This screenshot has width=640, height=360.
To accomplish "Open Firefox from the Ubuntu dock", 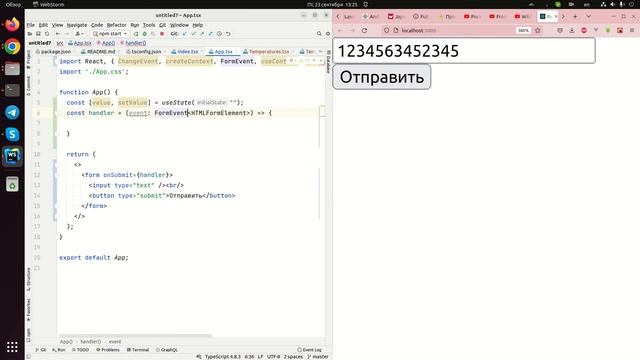I will (x=12, y=24).
